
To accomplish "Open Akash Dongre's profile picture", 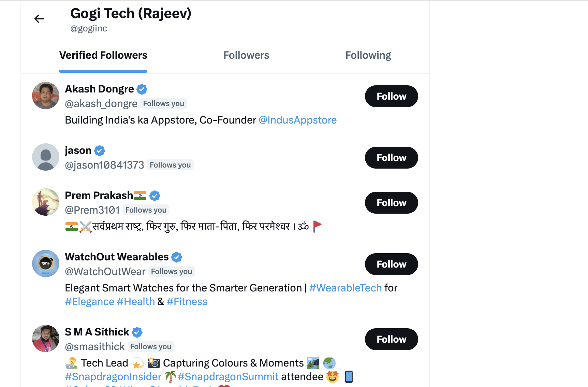I will click(x=46, y=96).
